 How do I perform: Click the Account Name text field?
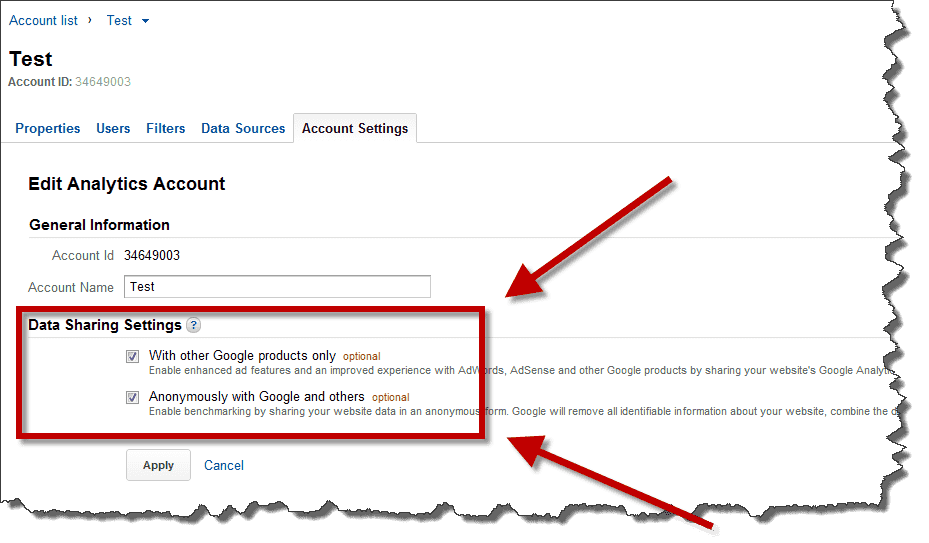[277, 287]
